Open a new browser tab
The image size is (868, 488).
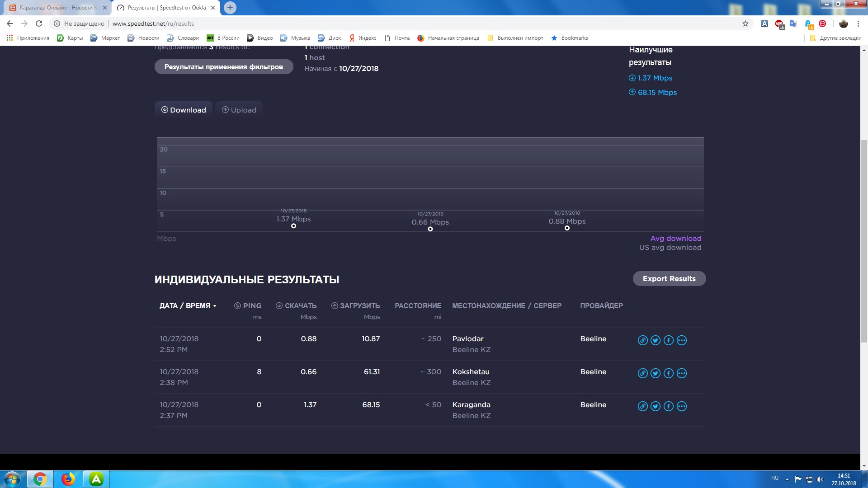[230, 8]
